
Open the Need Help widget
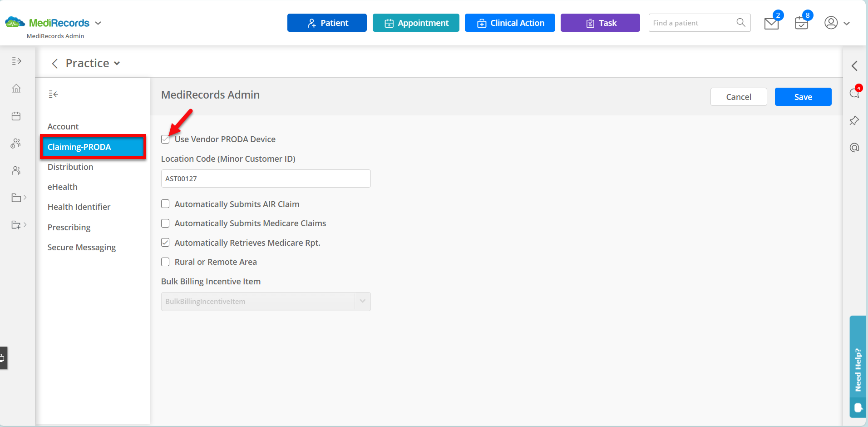click(x=858, y=366)
